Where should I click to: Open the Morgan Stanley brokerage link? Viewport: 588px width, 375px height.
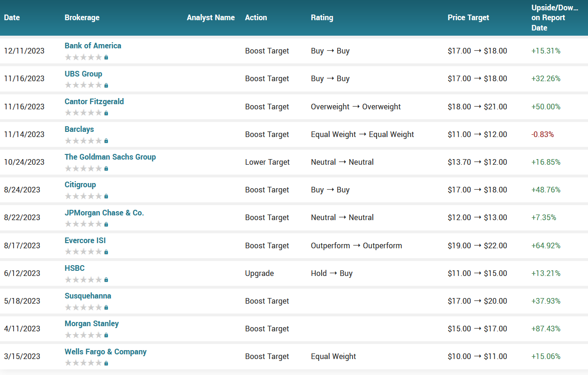pyautogui.click(x=92, y=323)
